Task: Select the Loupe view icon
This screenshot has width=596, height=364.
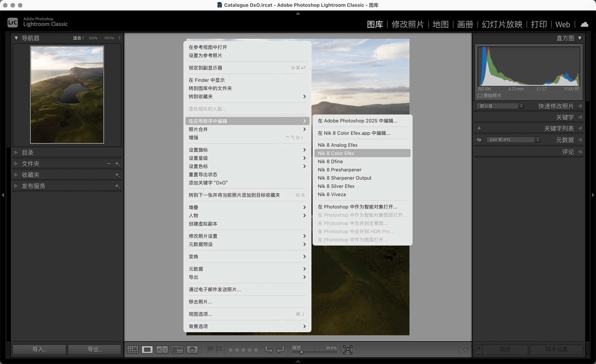Action: click(x=147, y=349)
